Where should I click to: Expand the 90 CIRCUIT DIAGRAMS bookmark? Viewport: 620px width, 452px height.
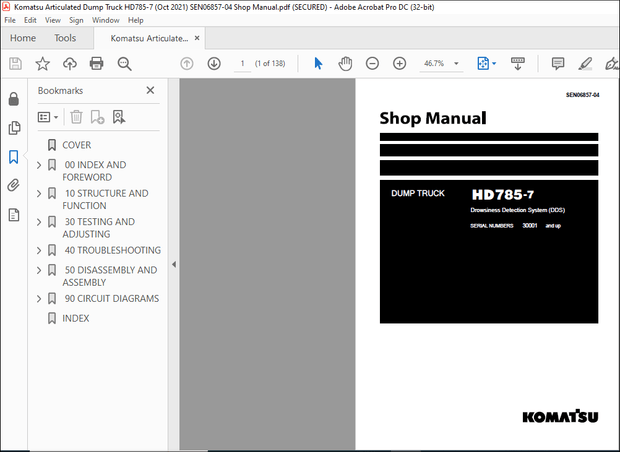click(x=39, y=299)
